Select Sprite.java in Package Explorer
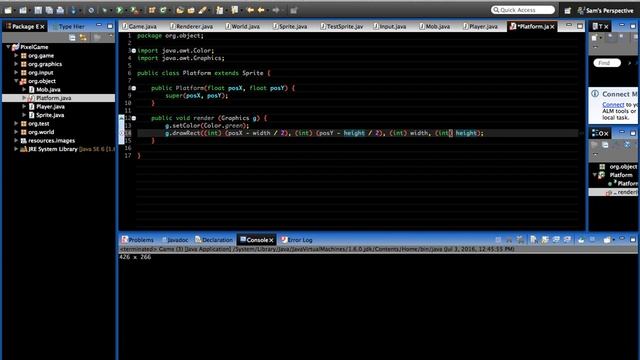 click(50, 115)
